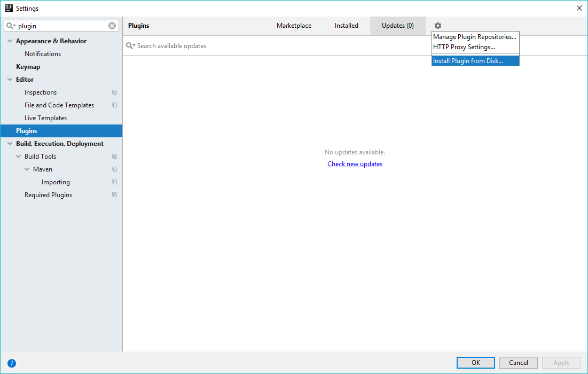Screen dimensions: 588x374
Task: Collapse the Editor tree section
Action: [10, 80]
